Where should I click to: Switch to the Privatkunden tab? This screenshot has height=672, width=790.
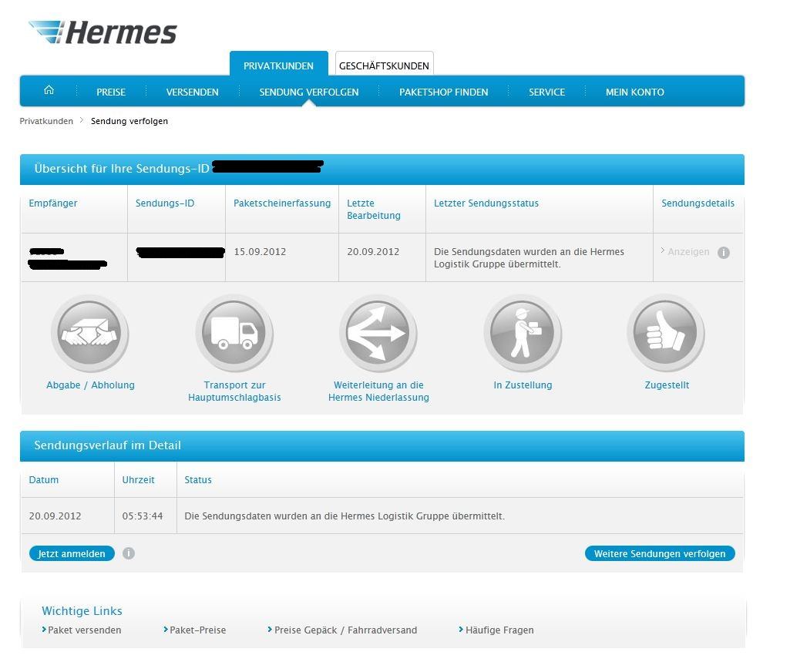tap(278, 64)
